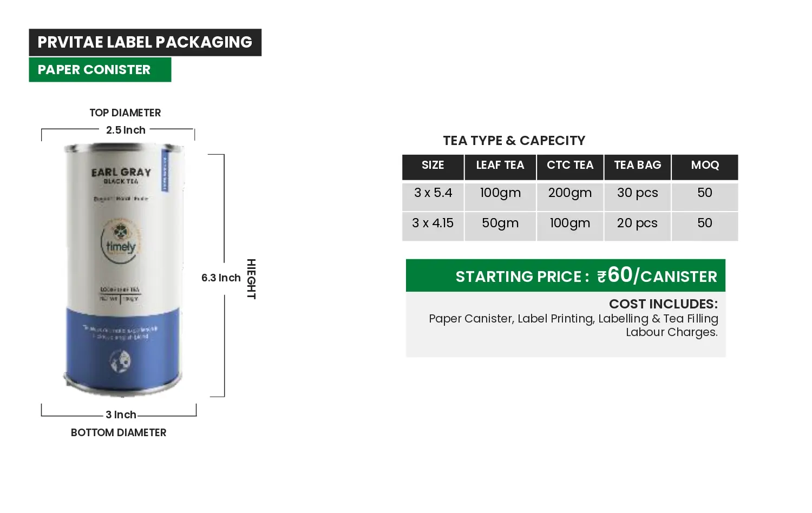Click the 6.3 Inch height label

pos(221,278)
